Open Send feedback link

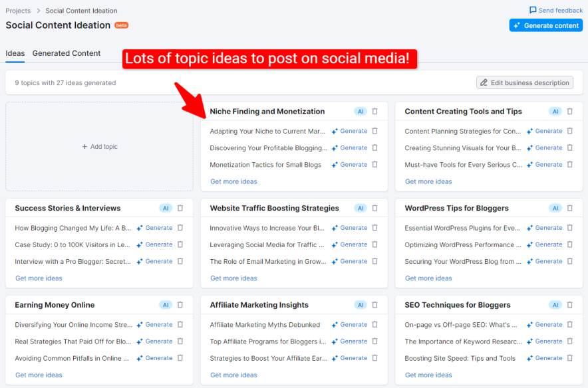point(556,11)
